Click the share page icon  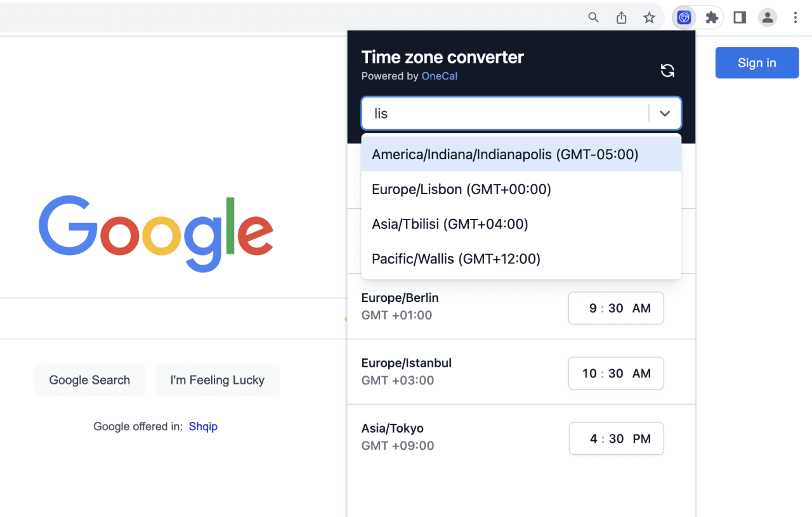[x=622, y=18]
